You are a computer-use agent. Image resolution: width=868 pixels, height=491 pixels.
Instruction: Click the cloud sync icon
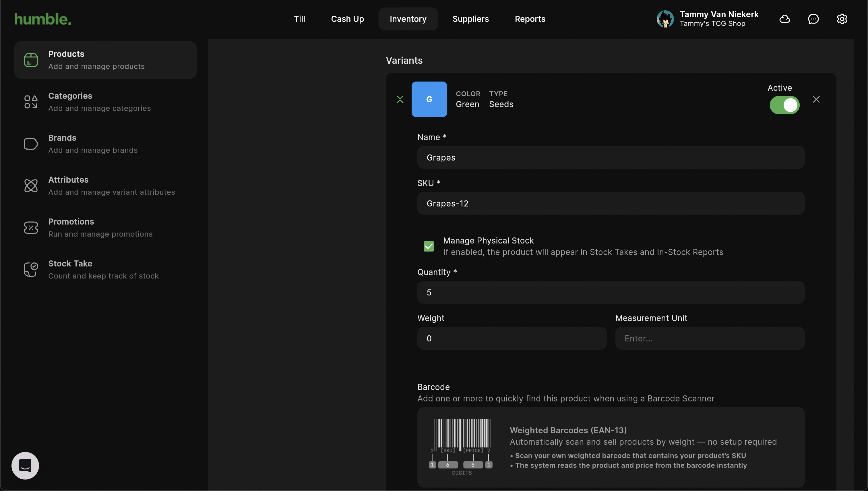[x=784, y=19]
